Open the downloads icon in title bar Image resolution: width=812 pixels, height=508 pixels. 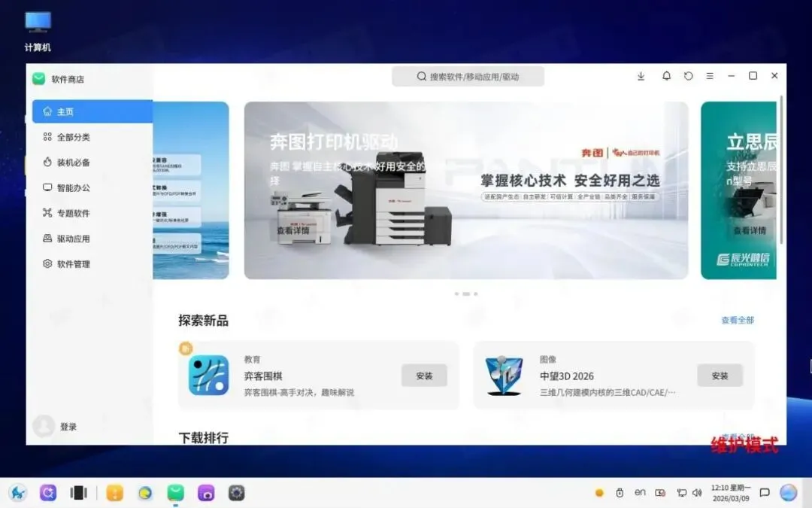(x=641, y=76)
